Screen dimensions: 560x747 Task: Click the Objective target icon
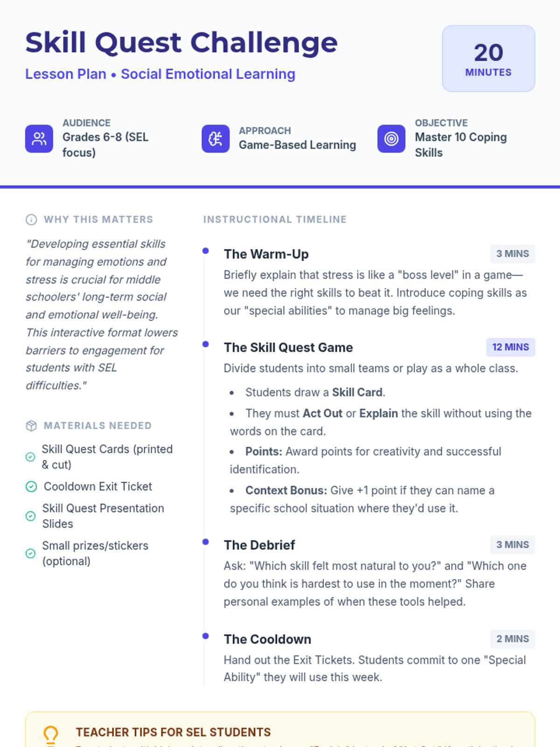[392, 139]
